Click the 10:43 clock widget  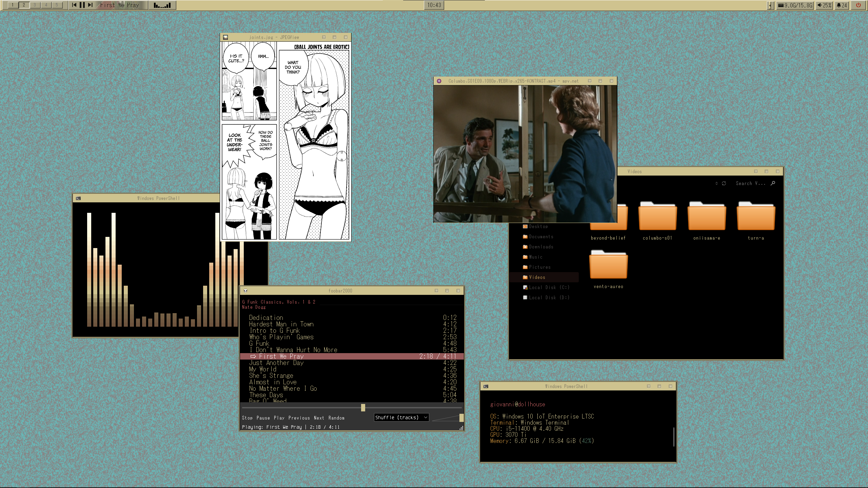tap(434, 5)
